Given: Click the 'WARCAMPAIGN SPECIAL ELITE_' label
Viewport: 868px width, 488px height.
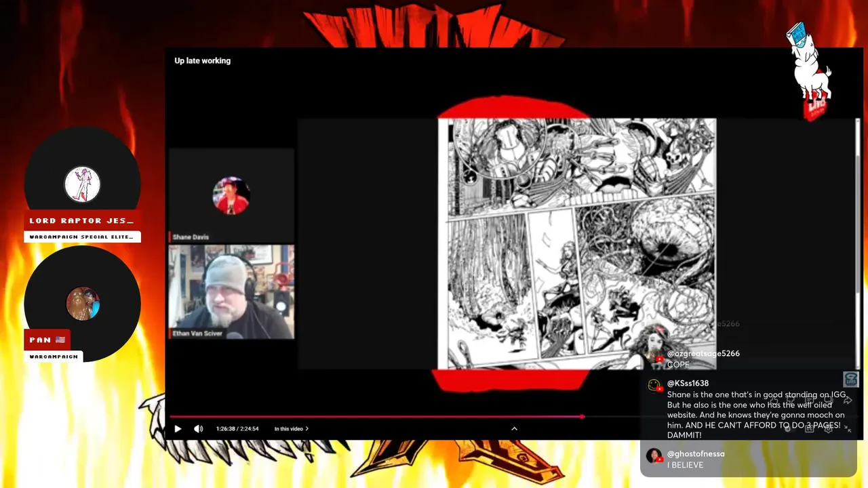Looking at the screenshot, I should (x=82, y=237).
